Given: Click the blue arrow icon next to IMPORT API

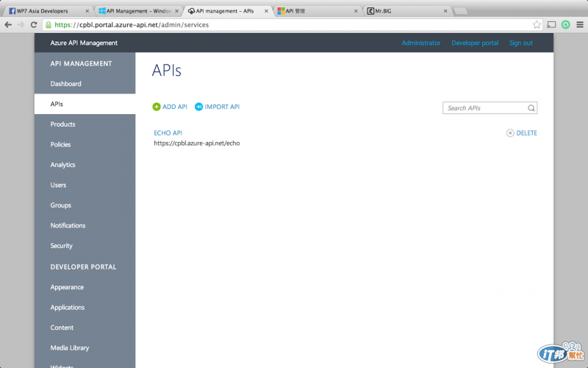Looking at the screenshot, I should point(198,107).
